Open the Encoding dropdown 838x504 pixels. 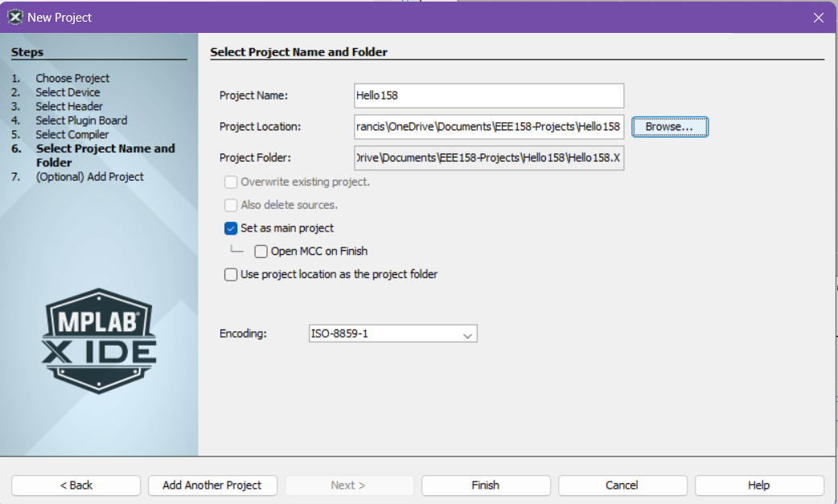(392, 334)
